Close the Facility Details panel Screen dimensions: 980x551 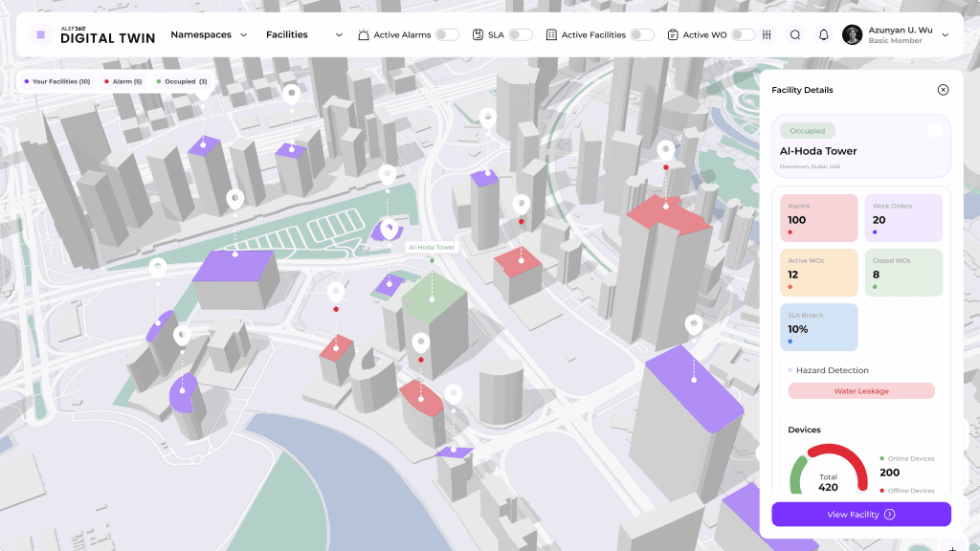click(x=943, y=90)
